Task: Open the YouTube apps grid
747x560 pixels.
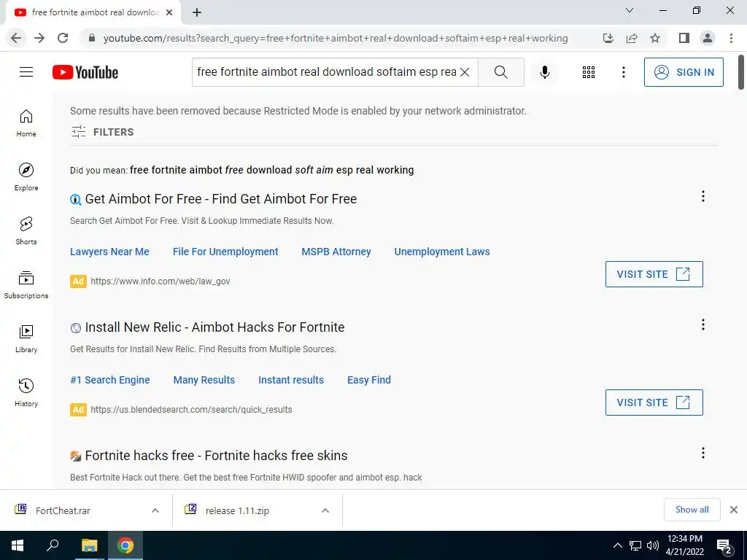Action: (x=589, y=72)
